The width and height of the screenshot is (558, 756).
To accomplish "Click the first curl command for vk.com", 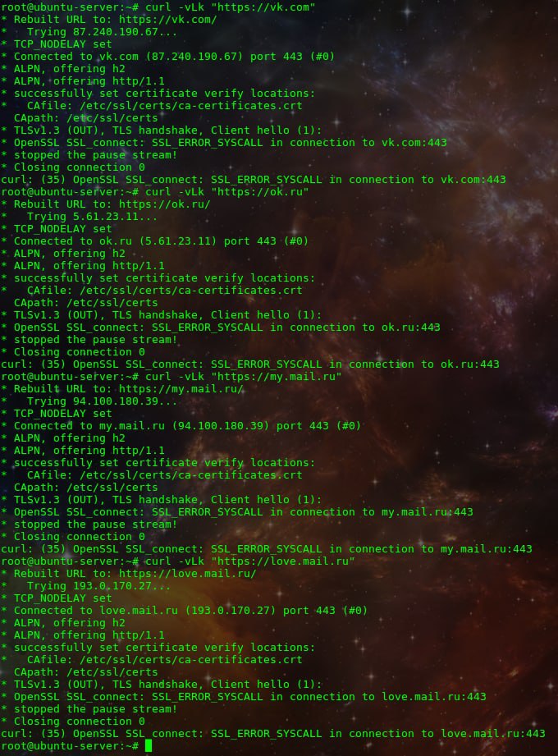I will pos(231,7).
